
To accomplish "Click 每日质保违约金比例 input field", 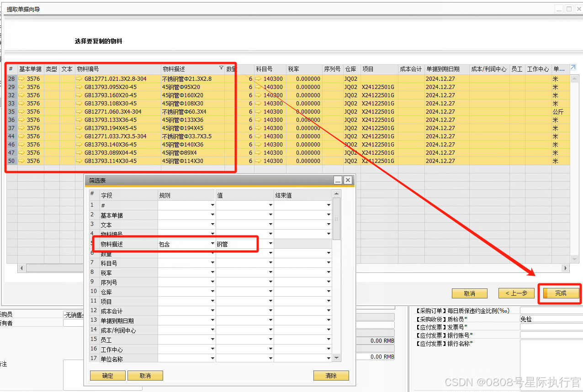I will [x=551, y=311].
